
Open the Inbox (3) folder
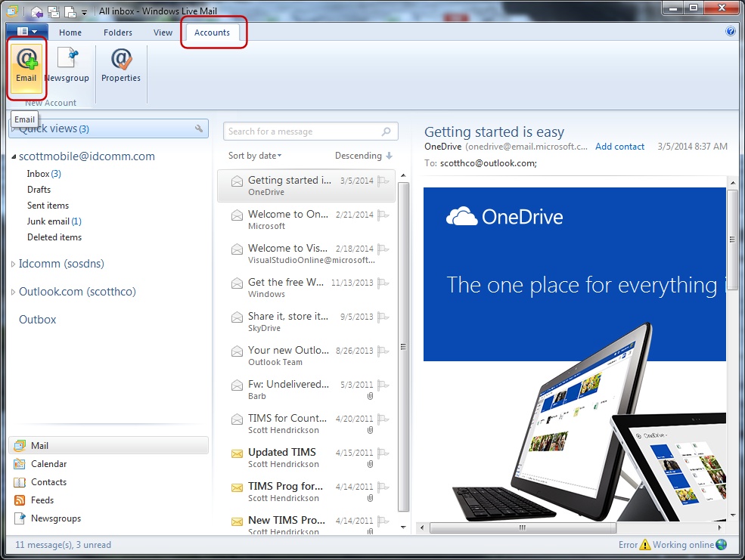[44, 174]
